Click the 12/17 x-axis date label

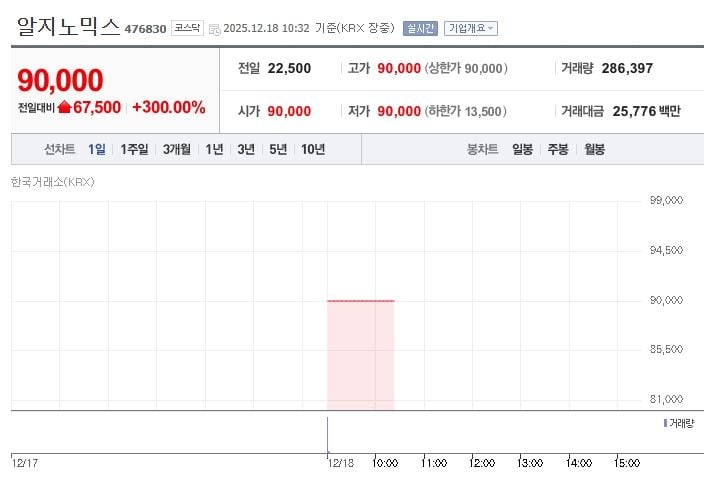tap(25, 463)
